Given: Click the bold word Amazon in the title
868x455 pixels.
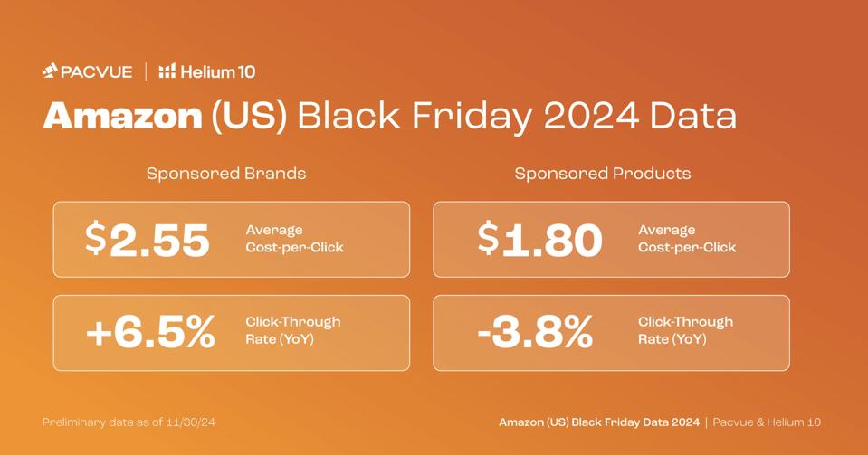Looking at the screenshot, I should point(122,116).
